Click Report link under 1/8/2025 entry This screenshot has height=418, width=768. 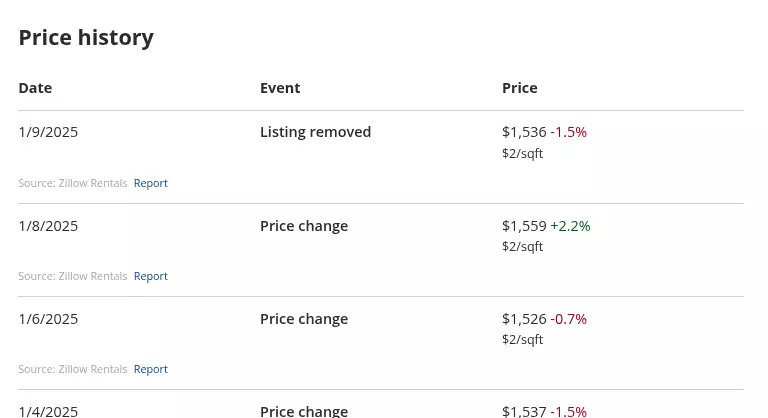pyautogui.click(x=150, y=276)
